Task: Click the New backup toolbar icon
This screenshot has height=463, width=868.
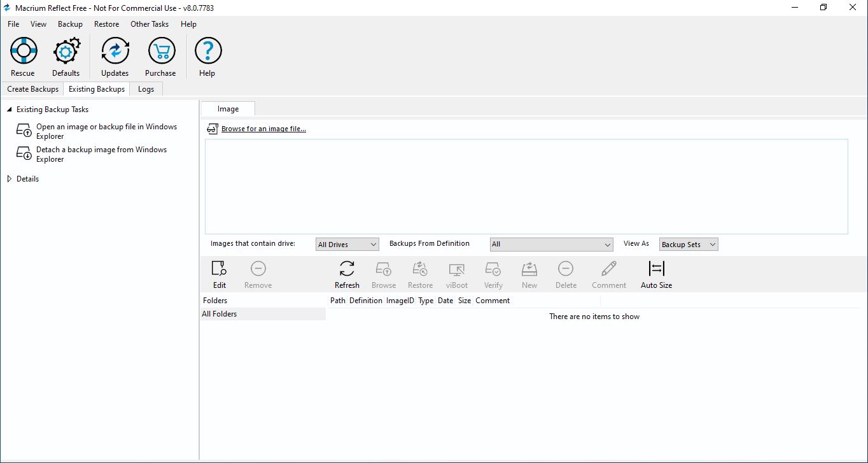Action: coord(529,268)
